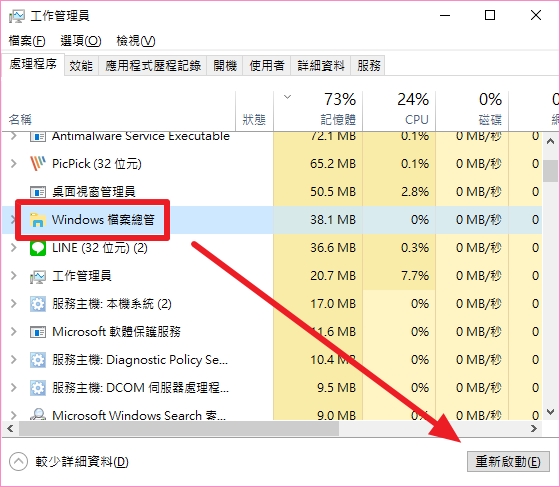This screenshot has width=560, height=487.
Task: Click the 9.5 MB memory value
Action: [336, 388]
